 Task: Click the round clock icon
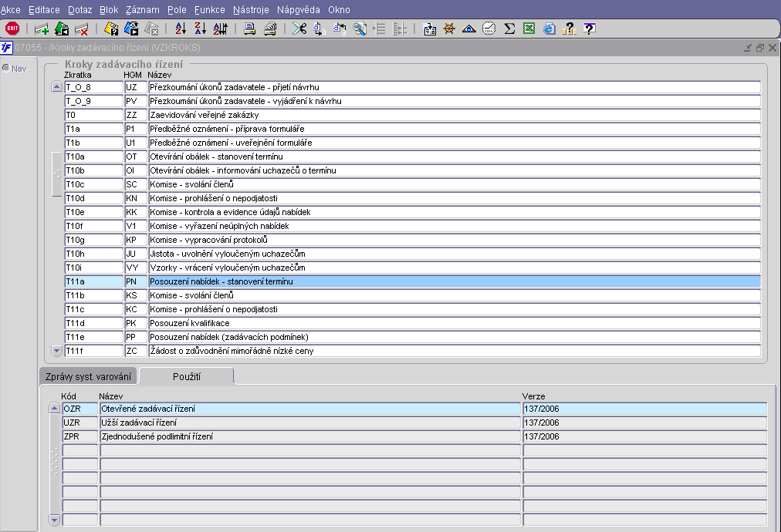coord(489,29)
